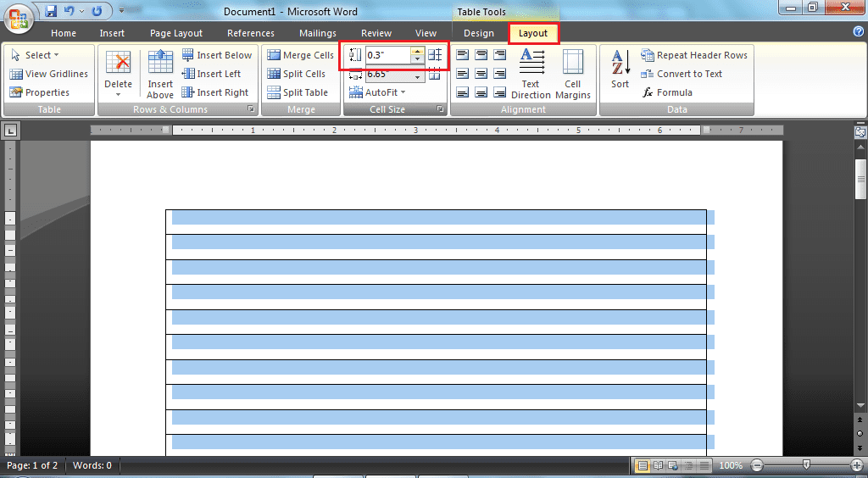Screen dimensions: 868x478
Task: Align text Bottom Left in cell
Action: point(463,92)
